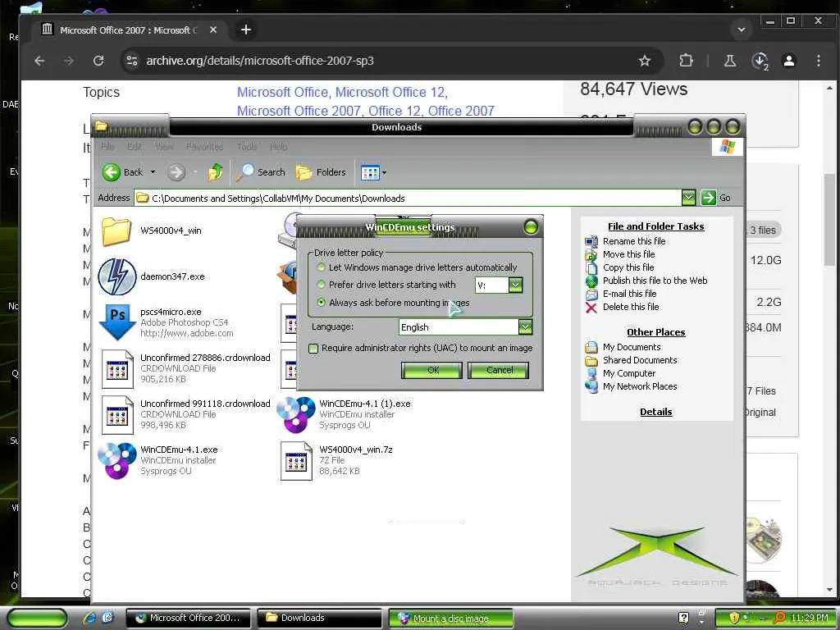Click Publish this file to the Web
The image size is (840, 630).
655,281
